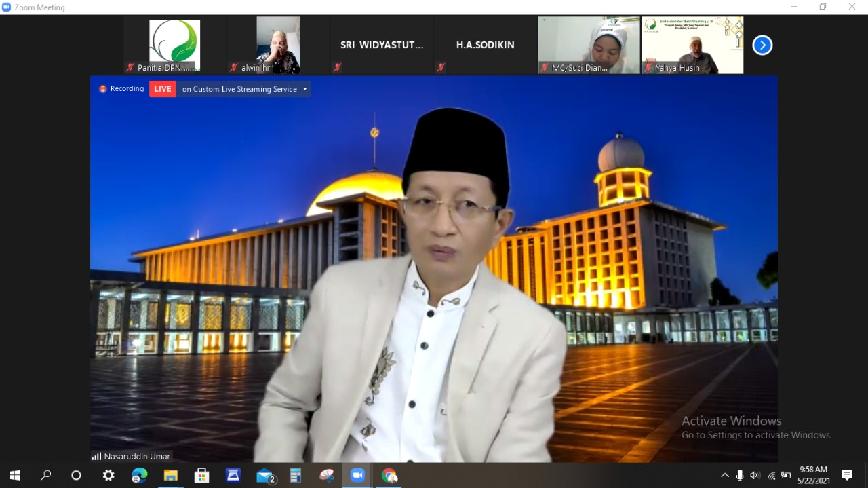Click the SRI WIDYASTUT participant tile
This screenshot has height=488, width=868.
(382, 45)
